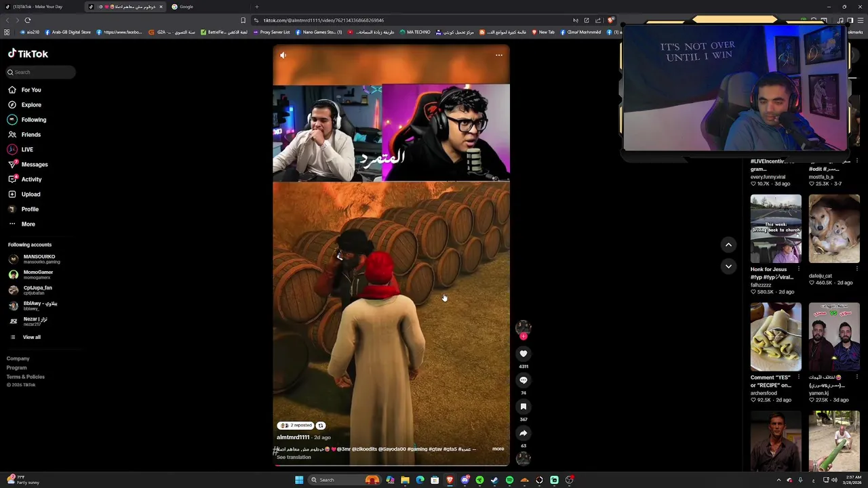
Task: Click the Activity bell icon
Action: [12, 179]
